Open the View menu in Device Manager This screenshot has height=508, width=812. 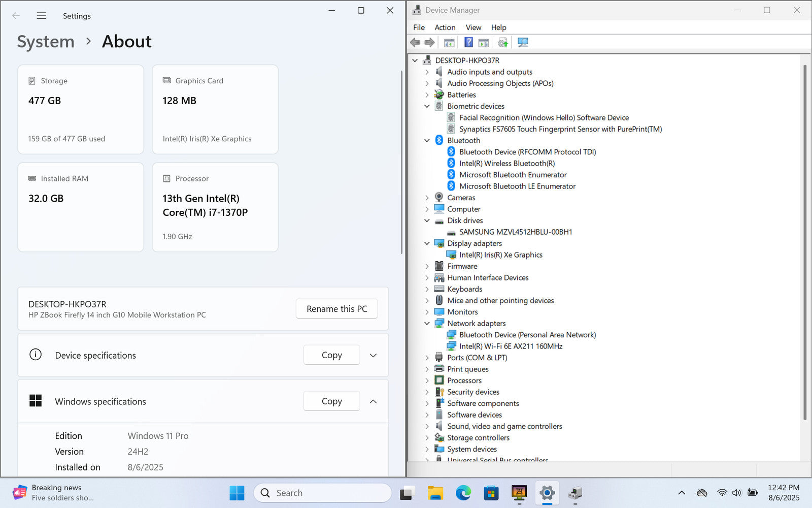click(x=473, y=27)
